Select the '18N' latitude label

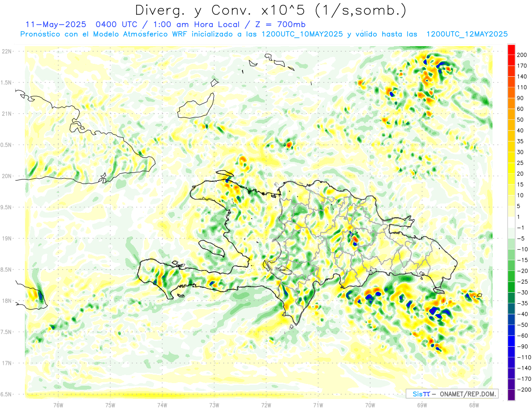[7, 301]
